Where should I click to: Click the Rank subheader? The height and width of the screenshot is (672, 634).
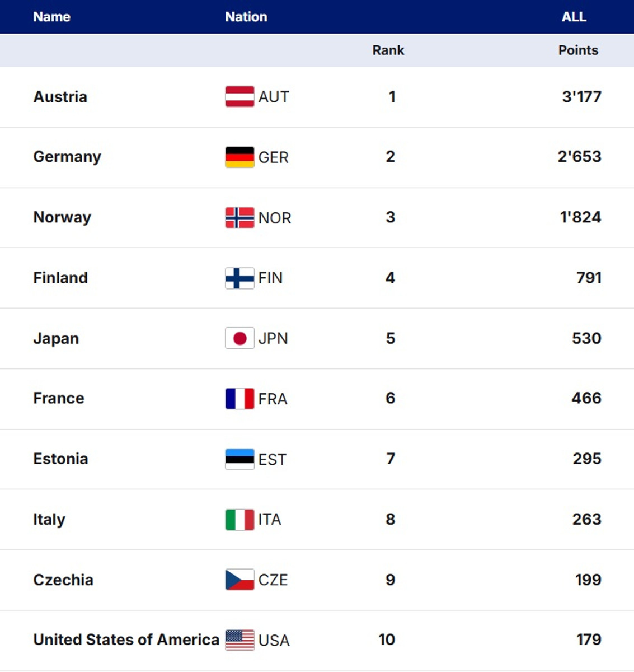click(x=388, y=50)
